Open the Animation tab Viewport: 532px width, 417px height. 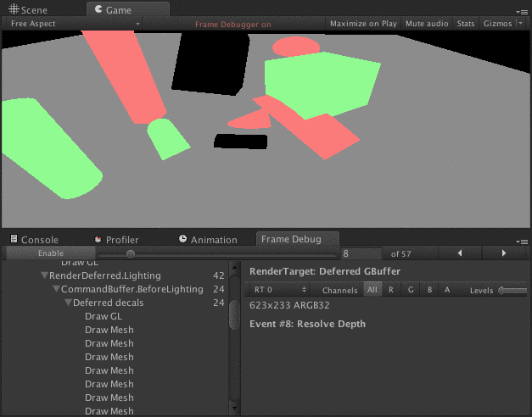point(208,240)
